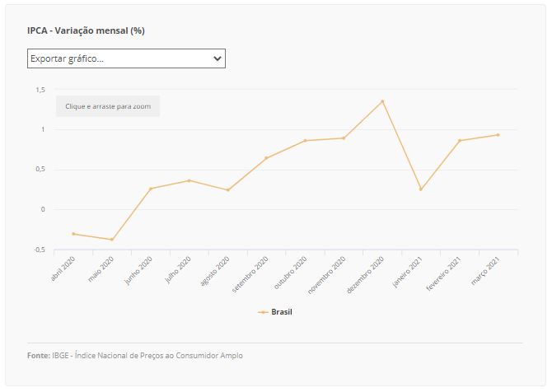Click the abril 2020 data point
Image resolution: width=552 pixels, height=392 pixels.
pos(73,234)
